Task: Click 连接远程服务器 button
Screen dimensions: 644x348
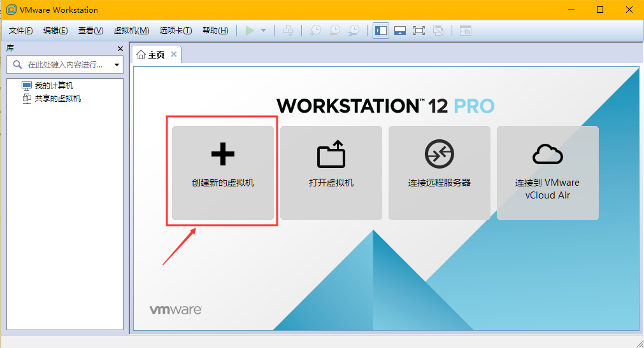Action: click(440, 173)
